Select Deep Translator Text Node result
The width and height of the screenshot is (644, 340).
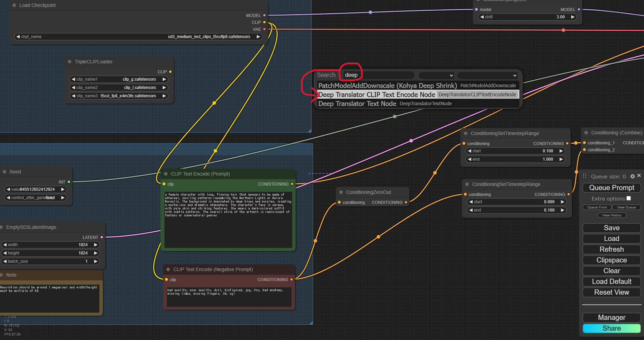[x=418, y=104]
